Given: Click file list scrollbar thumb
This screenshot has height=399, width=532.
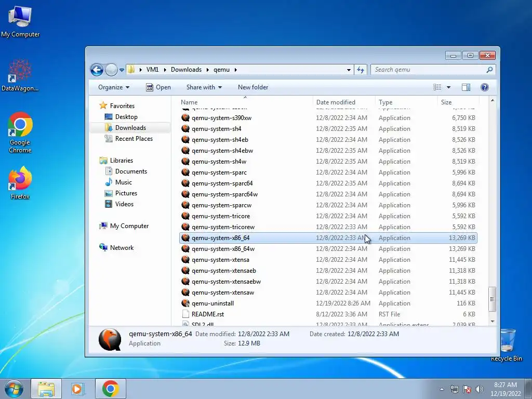Looking at the screenshot, I should pyautogui.click(x=493, y=299).
